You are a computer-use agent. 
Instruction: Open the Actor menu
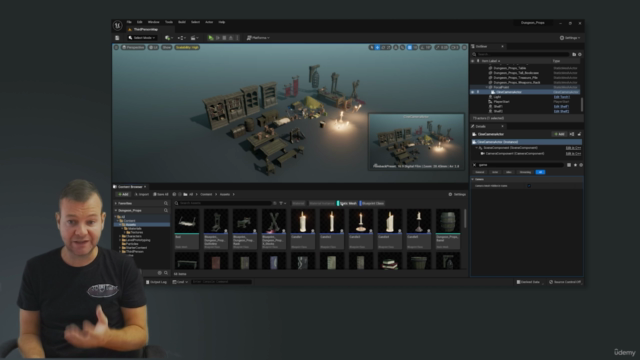[209, 22]
